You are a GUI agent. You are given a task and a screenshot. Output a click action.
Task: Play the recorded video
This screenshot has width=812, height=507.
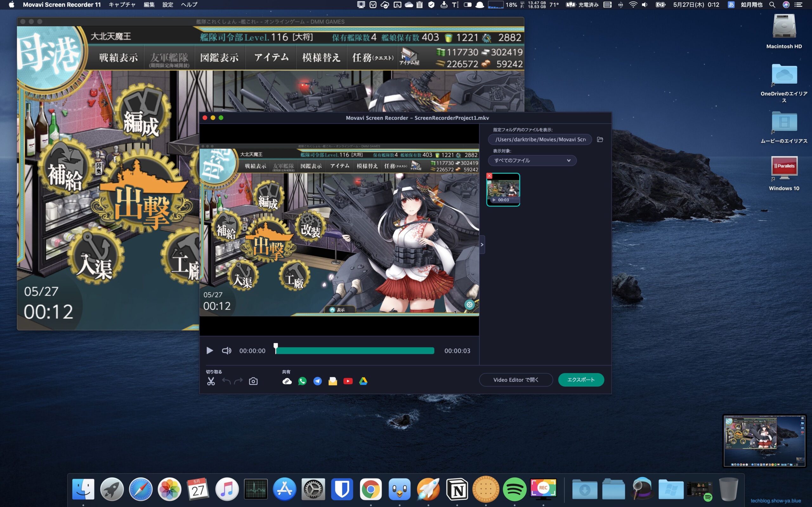210,351
